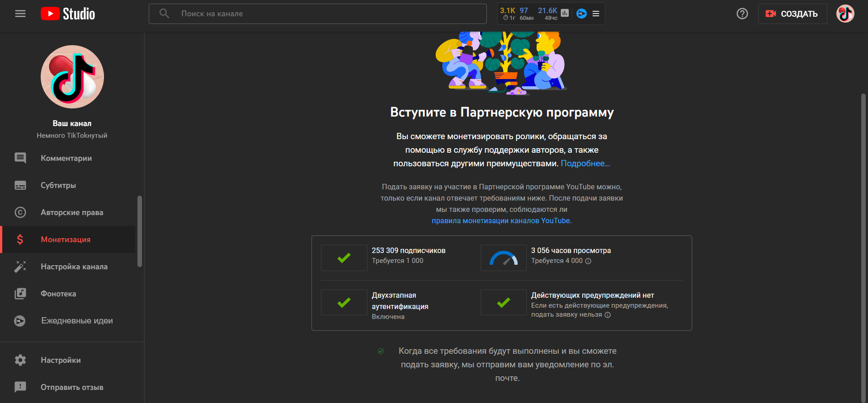This screenshot has width=868, height=403.
Task: Open the account avatar menu top-right
Action: 844,14
